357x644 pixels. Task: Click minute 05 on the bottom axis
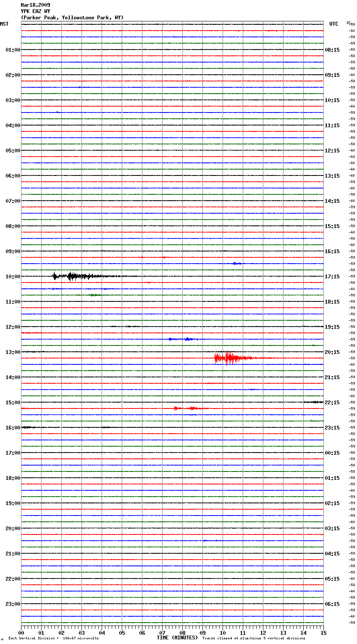click(x=122, y=632)
